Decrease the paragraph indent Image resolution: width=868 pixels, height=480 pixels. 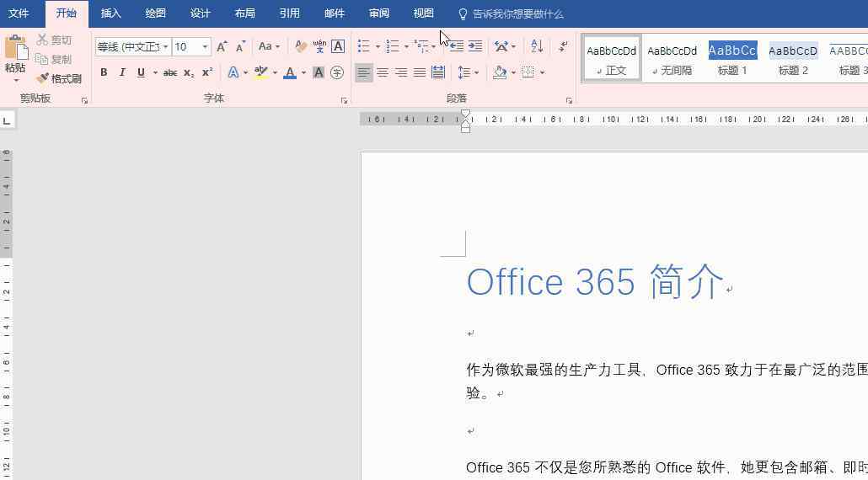pyautogui.click(x=457, y=46)
